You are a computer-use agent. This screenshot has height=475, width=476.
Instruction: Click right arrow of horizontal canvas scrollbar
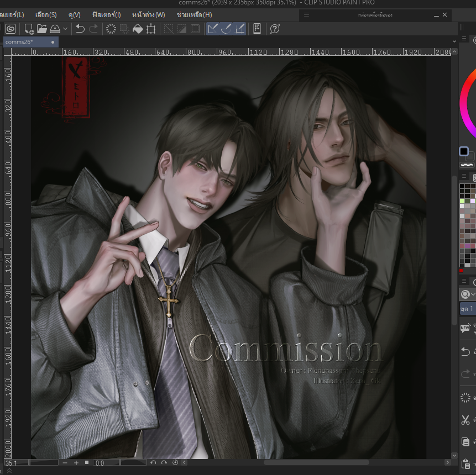[x=447, y=462]
